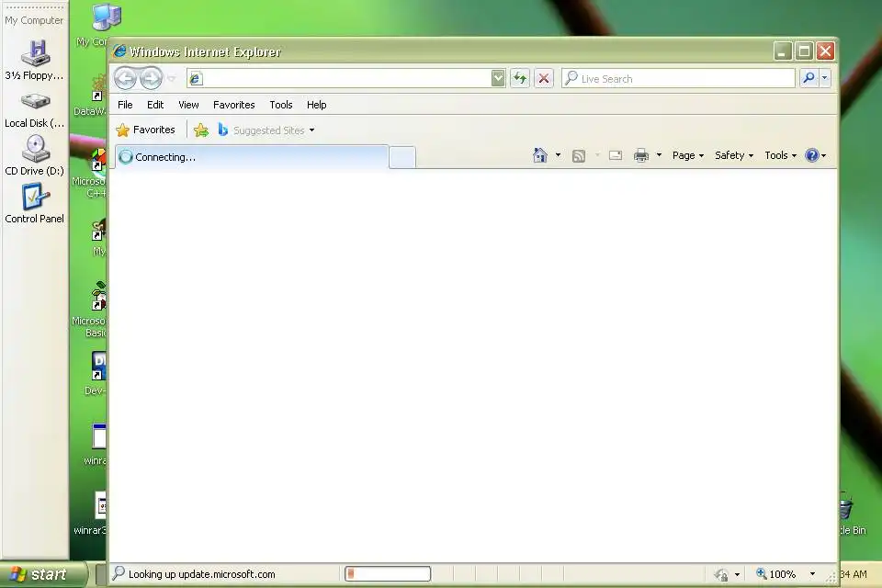882x588 pixels.
Task: Click the Internet Explorer title bar logo
Action: tap(119, 51)
